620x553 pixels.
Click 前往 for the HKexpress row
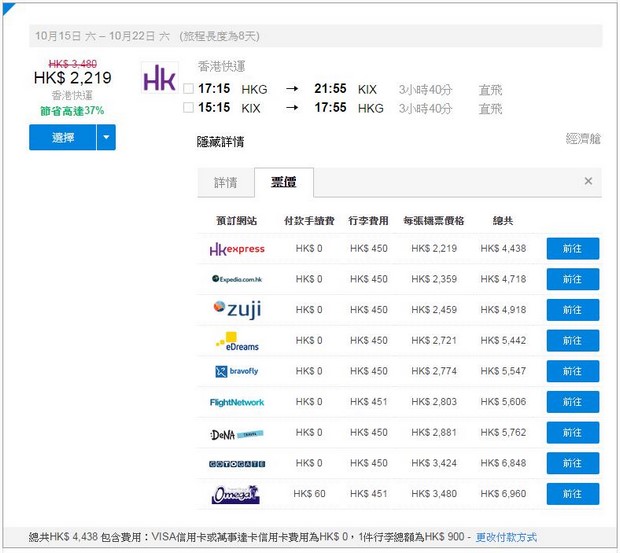573,249
